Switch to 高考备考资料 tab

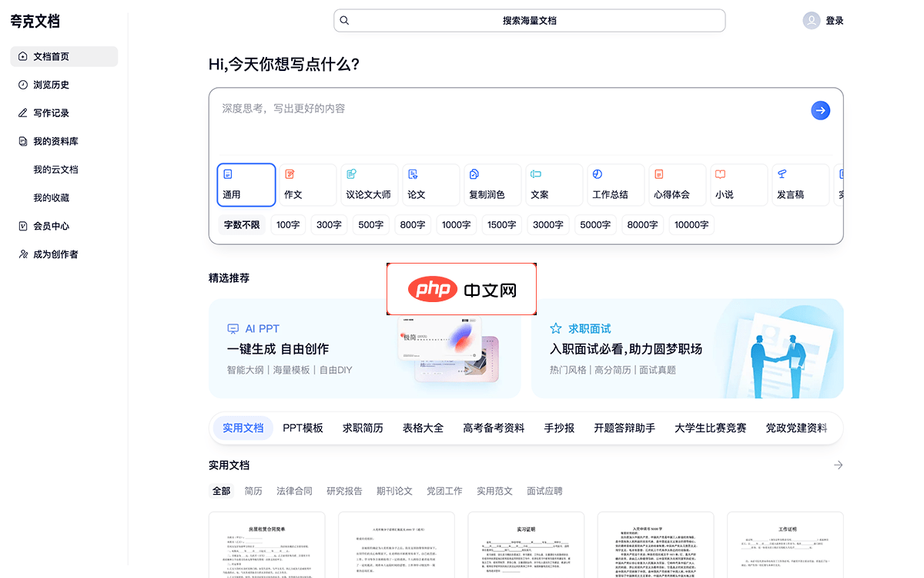[494, 428]
